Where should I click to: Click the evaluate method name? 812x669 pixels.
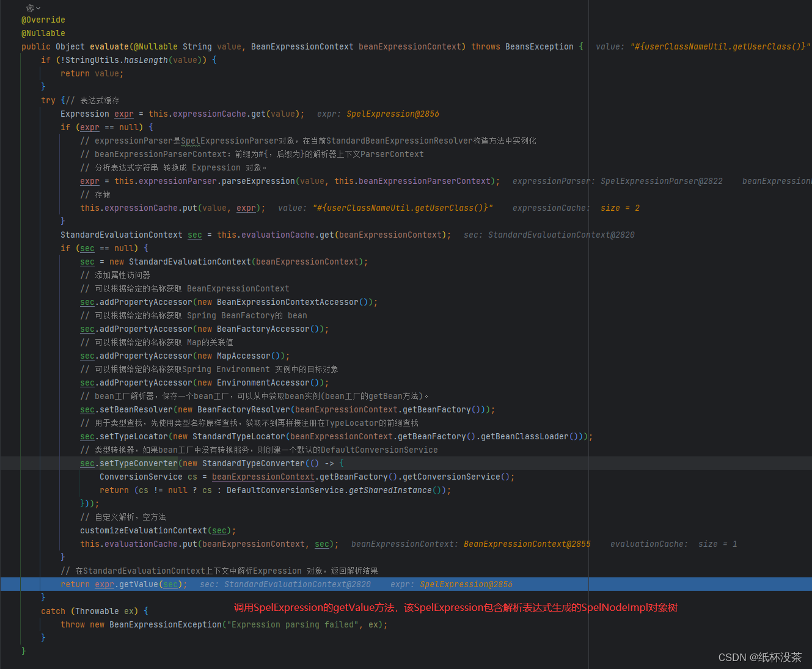109,46
